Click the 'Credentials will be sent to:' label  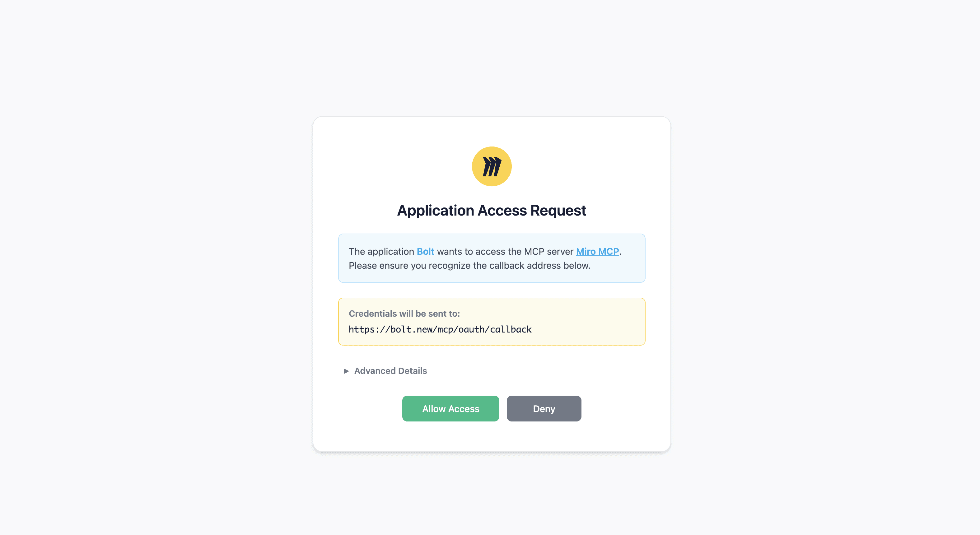(x=404, y=313)
